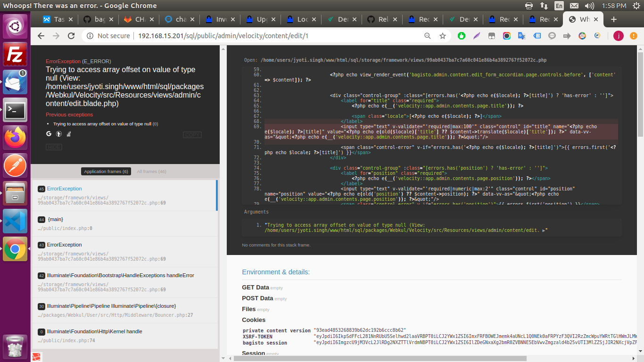
Task: Search the error on Stack Overflow
Action: pyautogui.click(x=69, y=134)
